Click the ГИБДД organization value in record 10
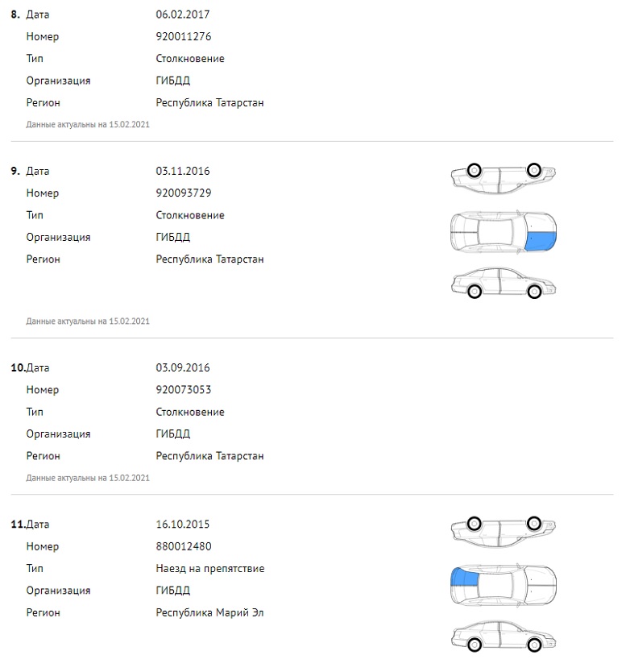 (x=173, y=433)
